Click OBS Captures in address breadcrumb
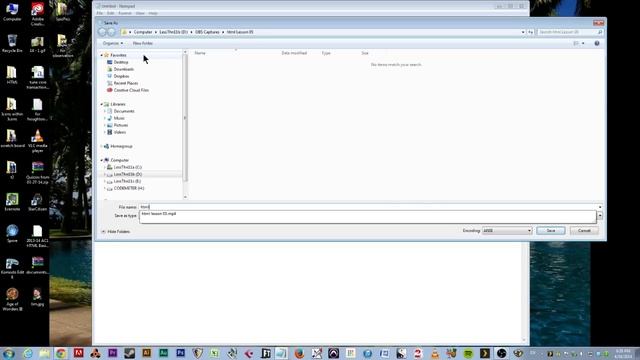 click(207, 32)
